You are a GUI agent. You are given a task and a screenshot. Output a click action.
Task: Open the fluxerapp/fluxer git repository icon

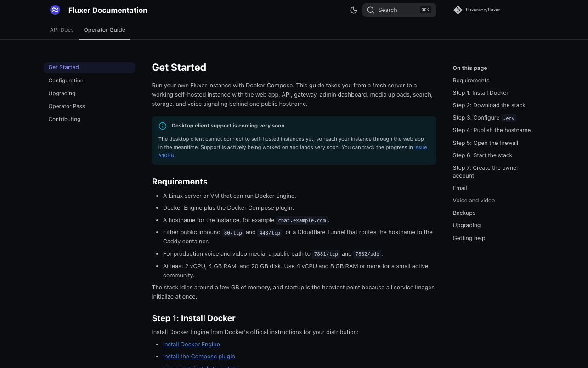pyautogui.click(x=458, y=10)
